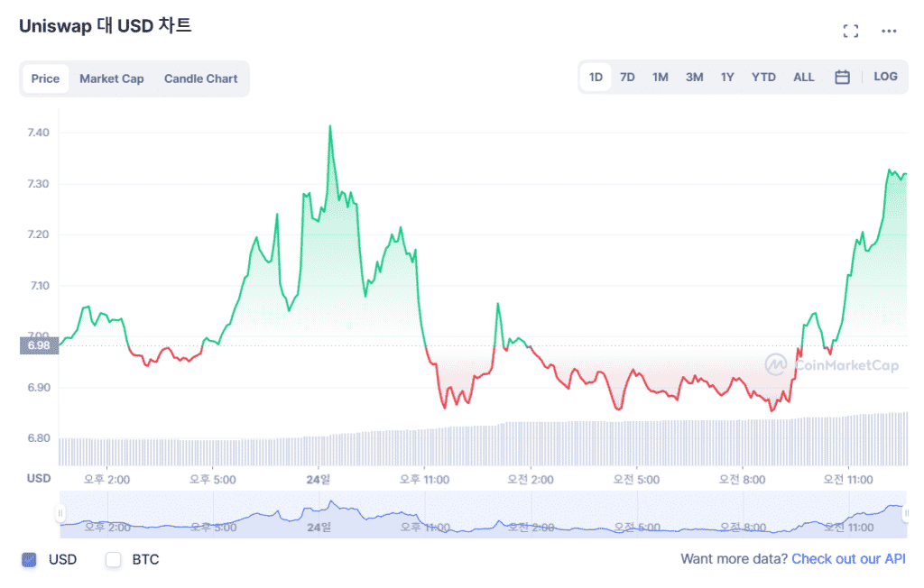
Task: Click the 오전 2:00 x-axis label
Action: [531, 480]
